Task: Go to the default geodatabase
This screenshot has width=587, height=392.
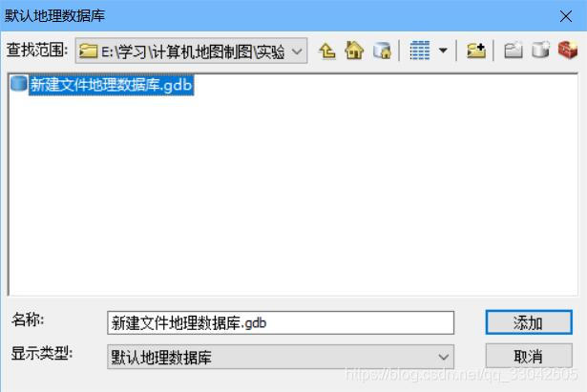Action: pyautogui.click(x=382, y=51)
